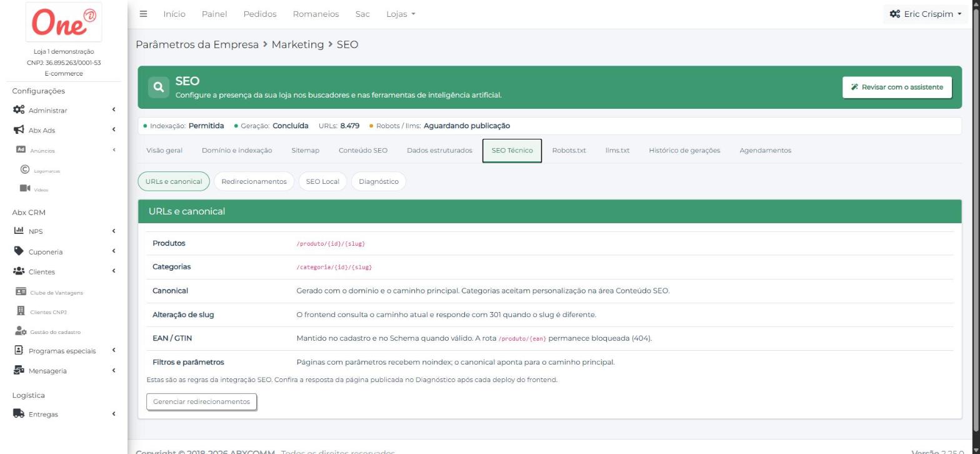
Task: Open the Eric Crispim user dropdown
Action: pos(926,14)
